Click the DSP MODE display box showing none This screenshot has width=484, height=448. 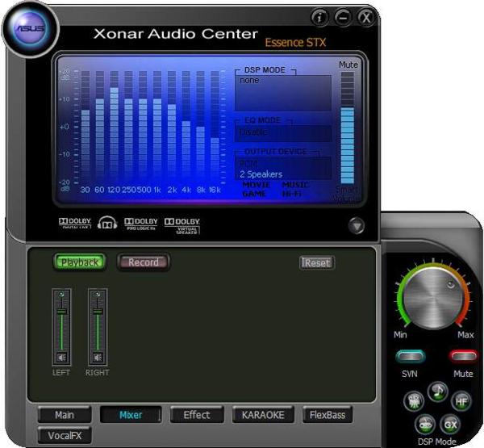pyautogui.click(x=283, y=93)
